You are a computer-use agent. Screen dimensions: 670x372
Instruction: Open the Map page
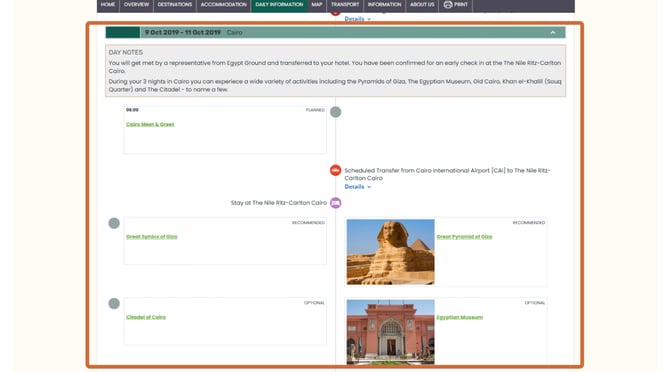[317, 5]
